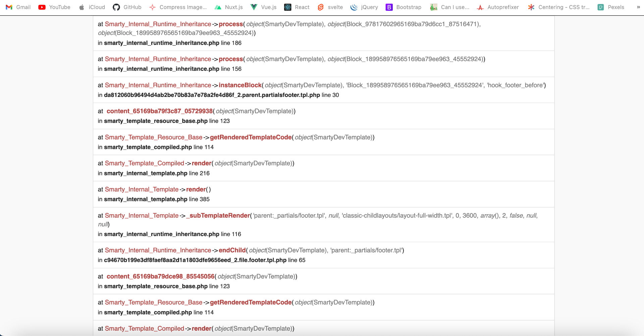Open the Nuxt.js bookmark icon
The height and width of the screenshot is (336, 644).
[218, 7]
